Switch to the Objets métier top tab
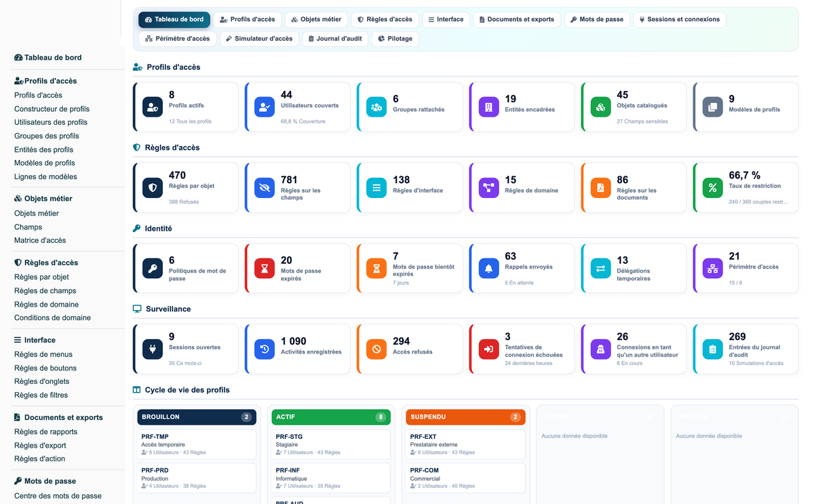 pos(317,20)
